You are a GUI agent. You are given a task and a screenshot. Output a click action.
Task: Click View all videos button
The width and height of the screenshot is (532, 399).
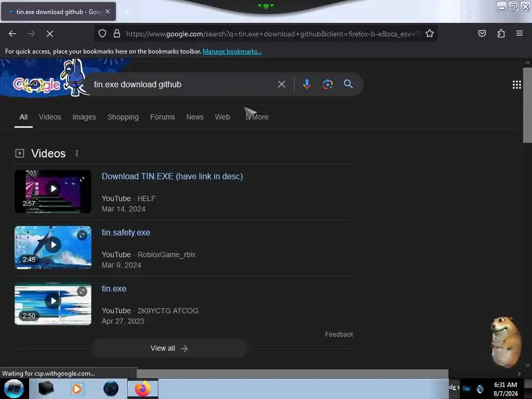coord(169,349)
